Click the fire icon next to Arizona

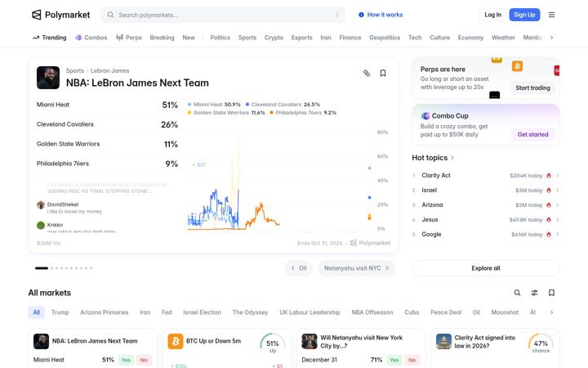coord(549,204)
